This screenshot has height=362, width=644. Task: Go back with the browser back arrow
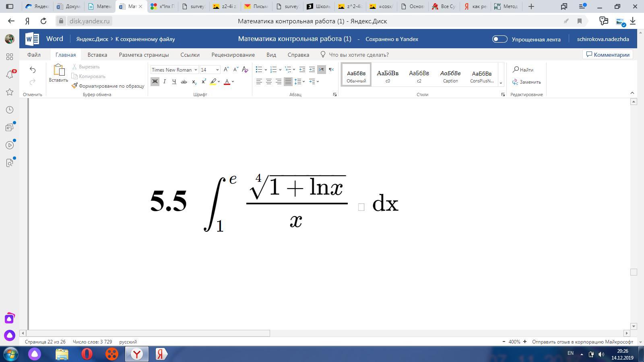[11, 21]
